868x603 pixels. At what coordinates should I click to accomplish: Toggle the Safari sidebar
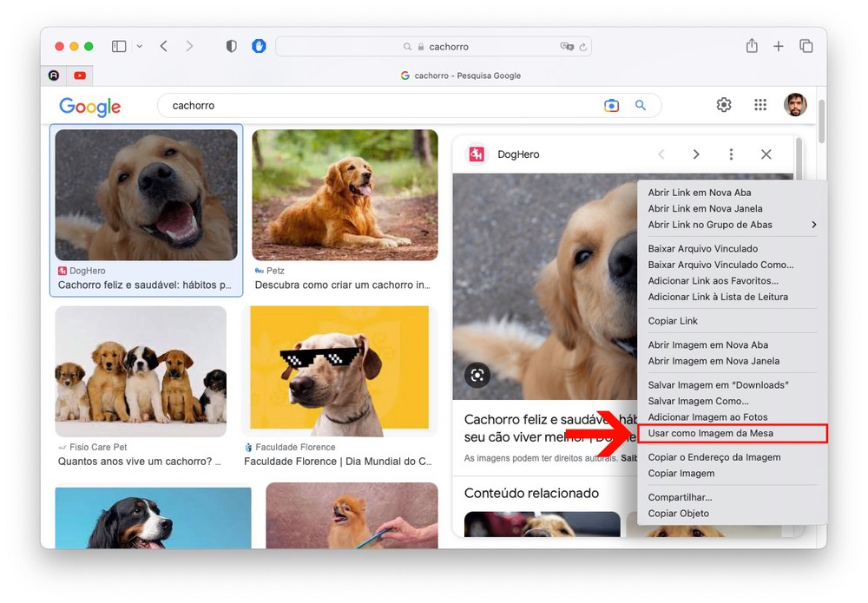tap(119, 46)
